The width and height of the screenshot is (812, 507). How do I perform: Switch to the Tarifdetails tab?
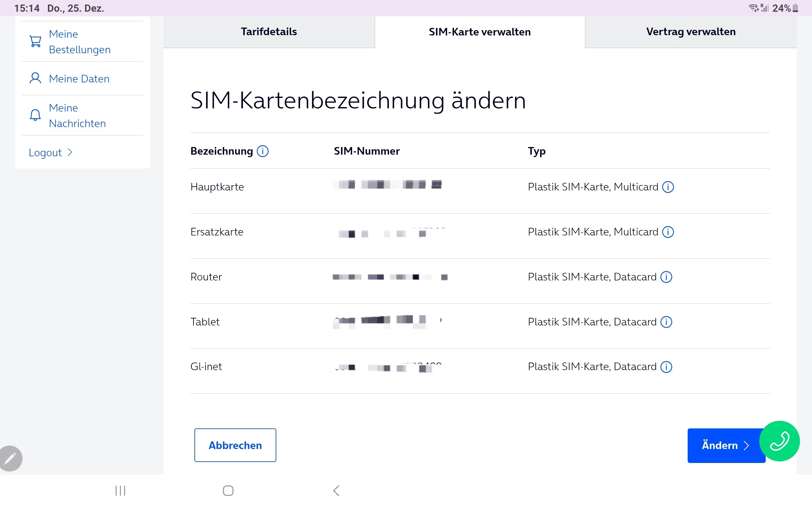point(269,32)
